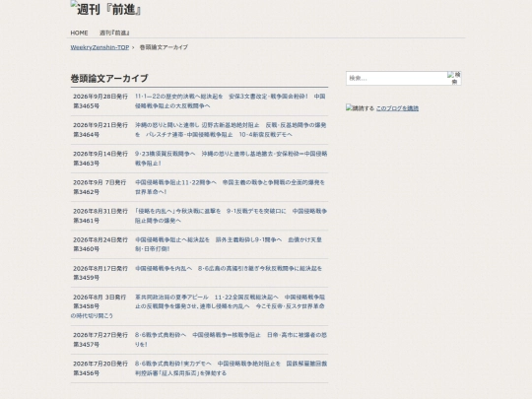Open the 中国侵略戦争阻止11・22闘争へ article link
This screenshot has height=399, width=532.
(230, 187)
